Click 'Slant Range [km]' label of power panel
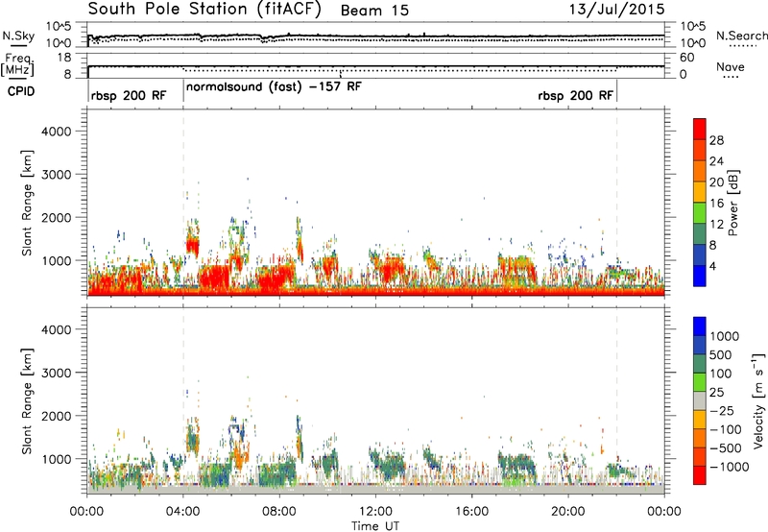The width and height of the screenshot is (768, 532). click(27, 203)
